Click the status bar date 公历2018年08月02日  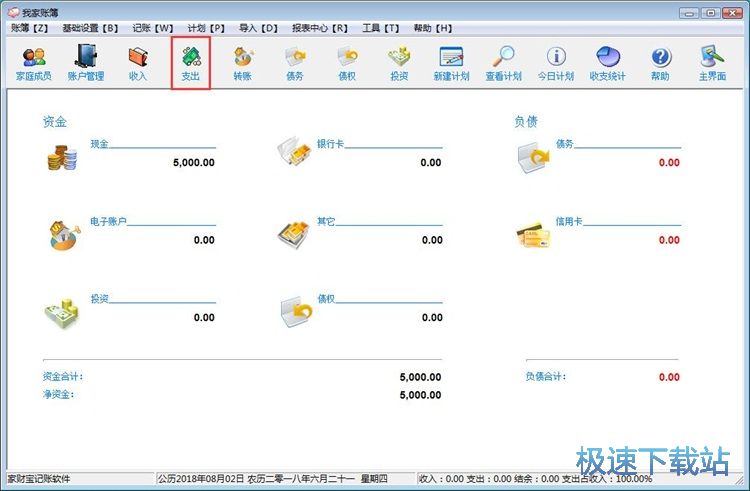[x=201, y=479]
